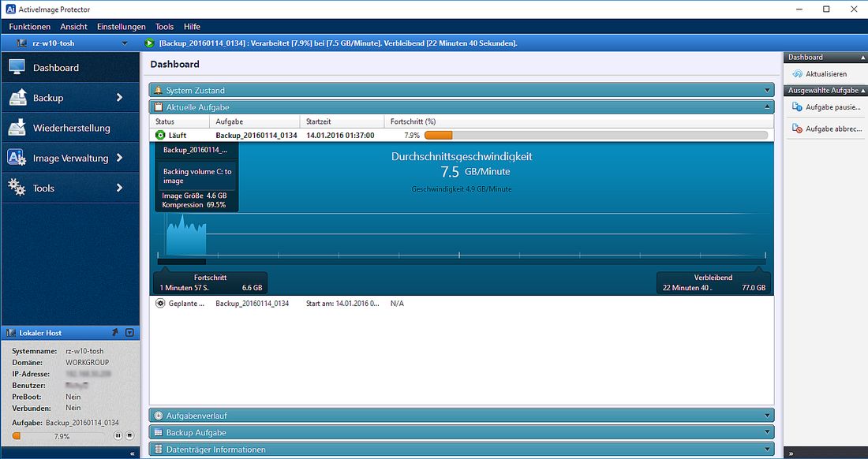
Task: Open the Dashboard sidebar section
Action: pyautogui.click(x=70, y=68)
